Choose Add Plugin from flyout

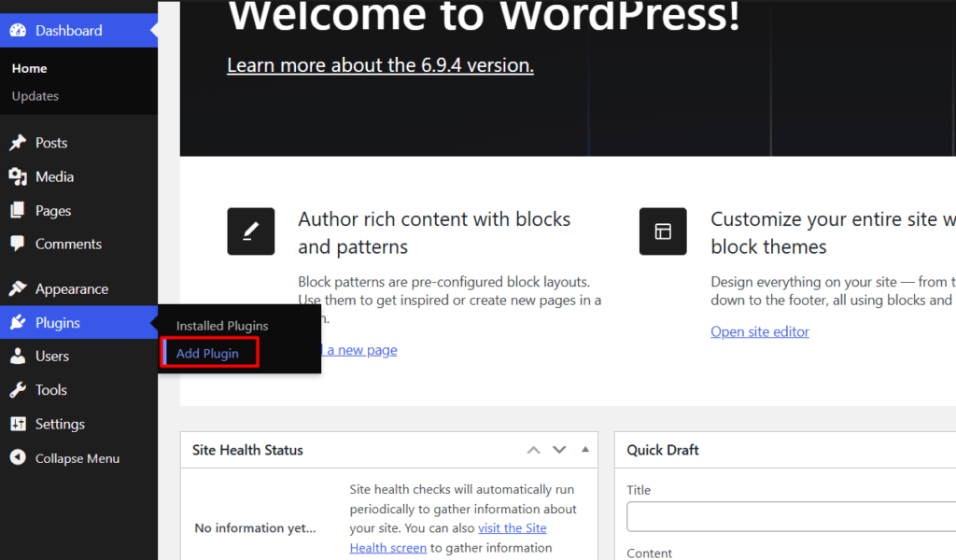coord(207,354)
